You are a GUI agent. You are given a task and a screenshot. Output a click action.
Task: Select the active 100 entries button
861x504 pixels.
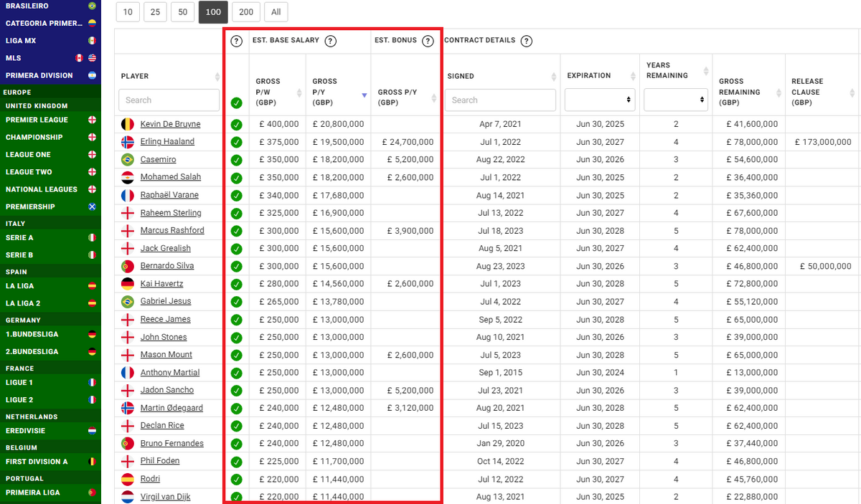(213, 12)
